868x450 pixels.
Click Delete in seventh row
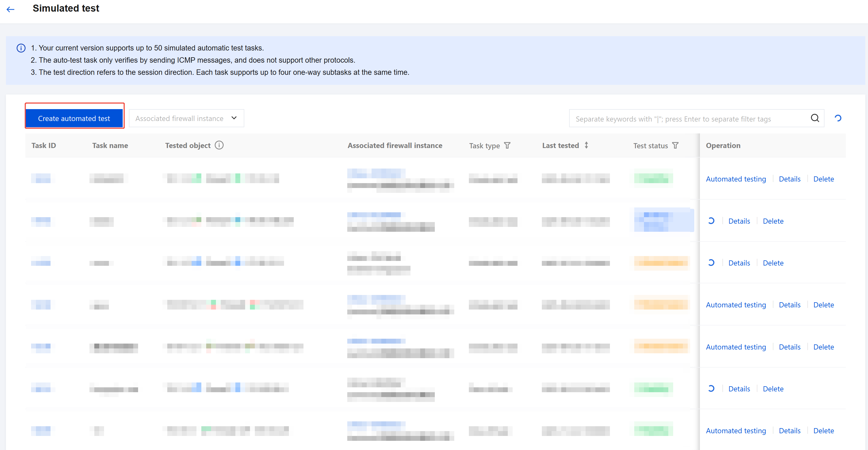[823, 431]
